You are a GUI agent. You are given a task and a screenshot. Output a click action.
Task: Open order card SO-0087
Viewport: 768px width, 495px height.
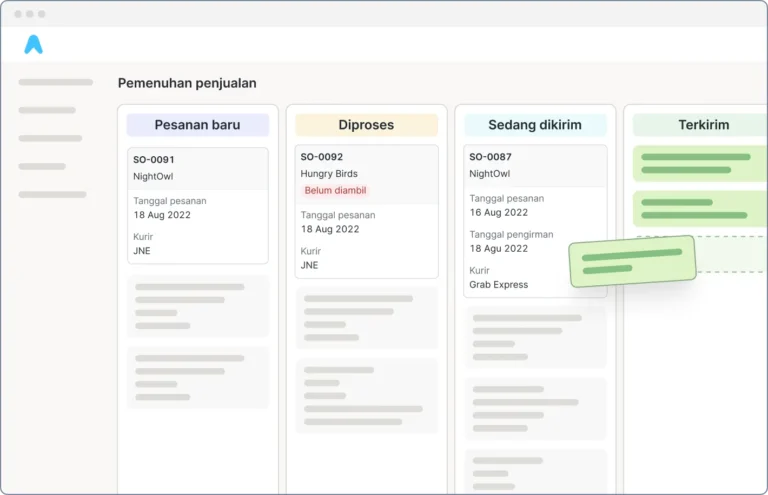click(535, 220)
